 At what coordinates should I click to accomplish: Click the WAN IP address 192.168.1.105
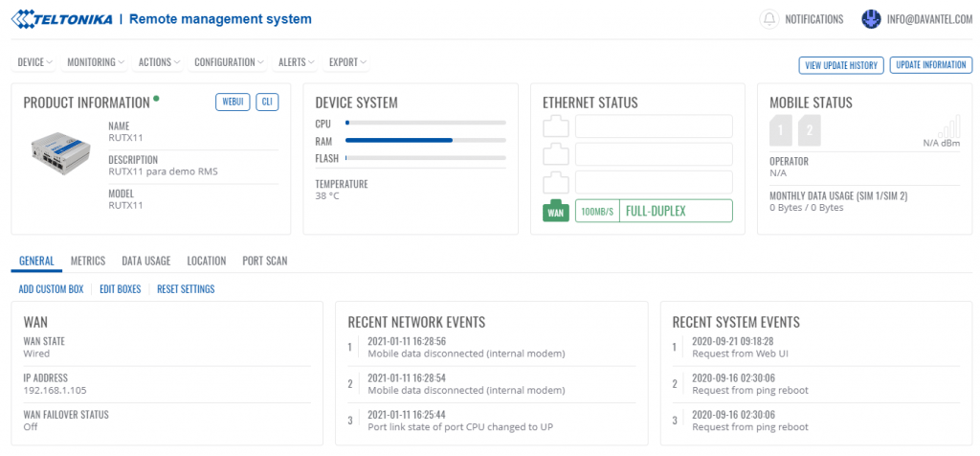[55, 390]
